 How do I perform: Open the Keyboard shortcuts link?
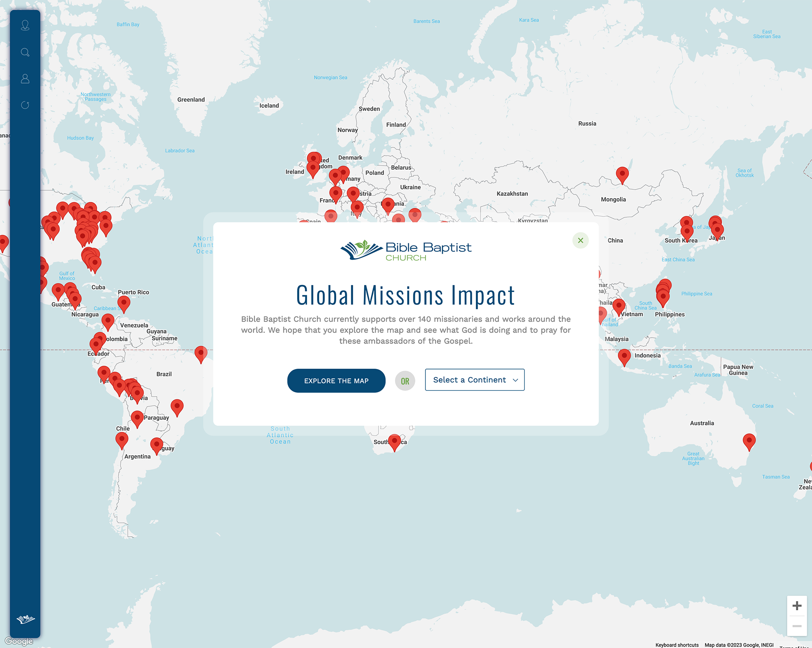click(677, 645)
